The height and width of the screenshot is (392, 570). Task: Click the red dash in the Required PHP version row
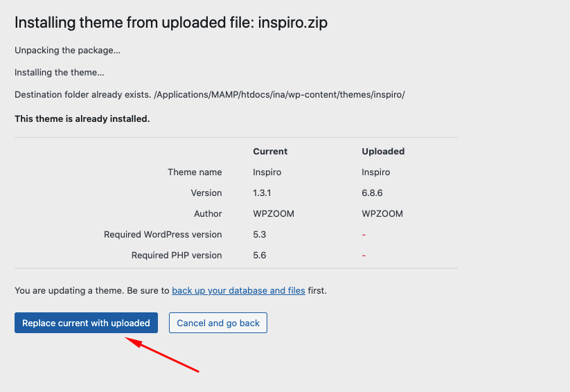click(x=364, y=256)
